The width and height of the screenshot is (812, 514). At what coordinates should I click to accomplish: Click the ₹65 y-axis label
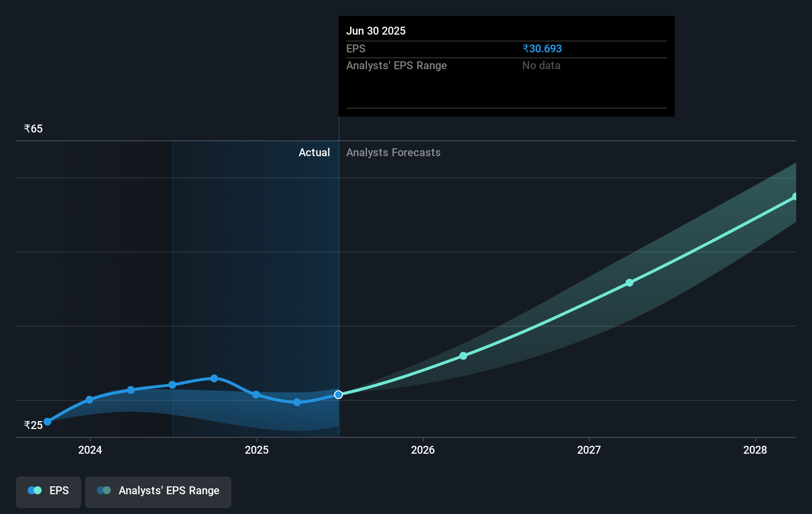(33, 128)
